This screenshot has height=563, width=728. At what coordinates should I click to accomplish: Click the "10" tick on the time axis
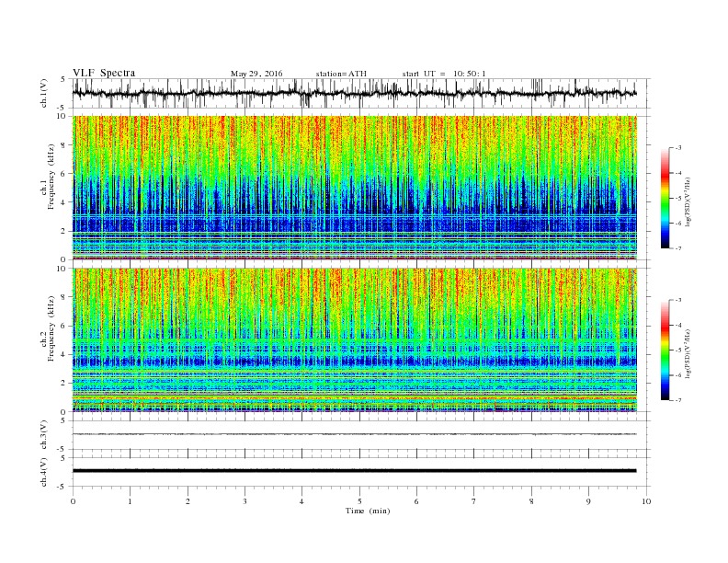(646, 501)
